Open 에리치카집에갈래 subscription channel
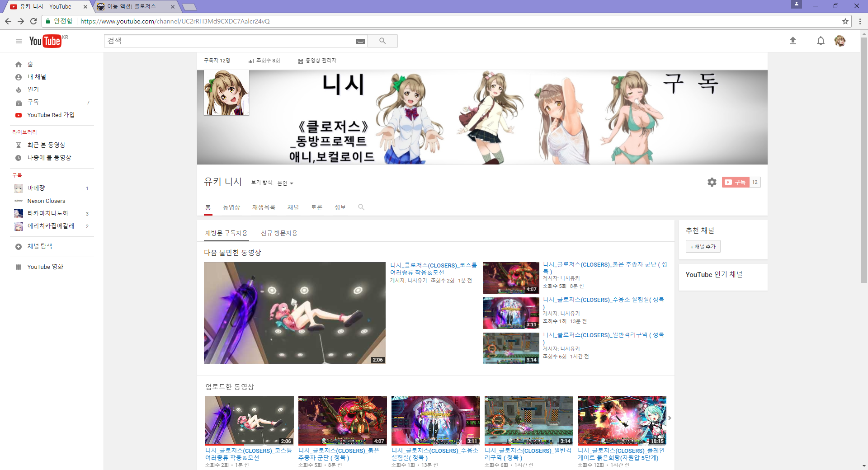This screenshot has width=868, height=470. tap(51, 226)
